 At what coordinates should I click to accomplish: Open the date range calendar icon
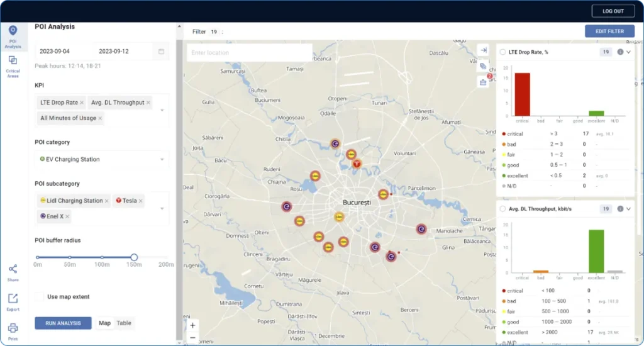(x=161, y=51)
